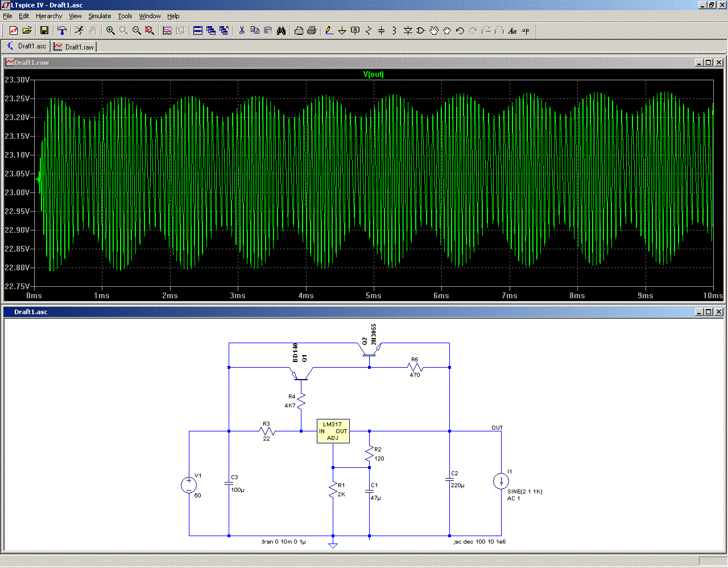
Task: Save the file with the floppy disk icon
Action: tap(44, 31)
